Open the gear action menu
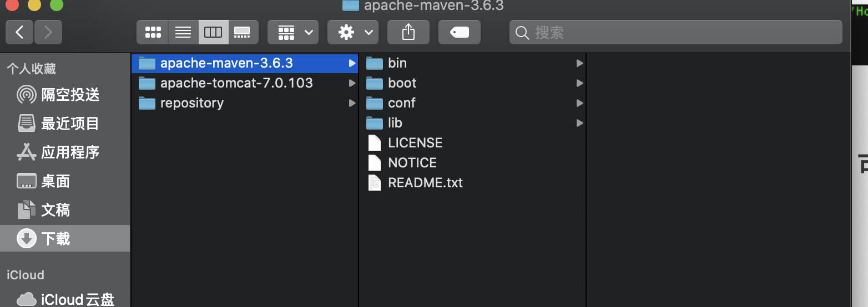This screenshot has width=868, height=307. point(353,33)
